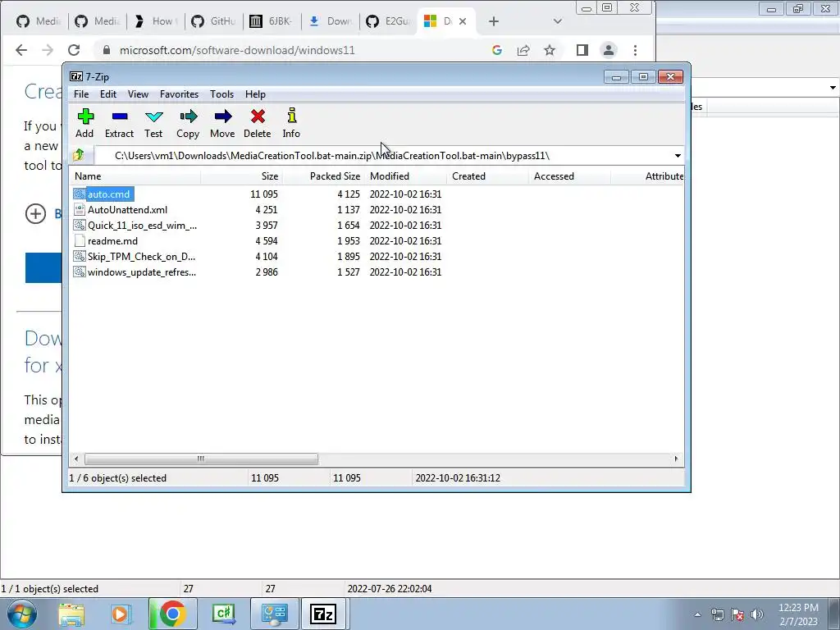Select the Skip_TPM_Check_on_D file row
This screenshot has height=630, width=840.
click(257, 256)
